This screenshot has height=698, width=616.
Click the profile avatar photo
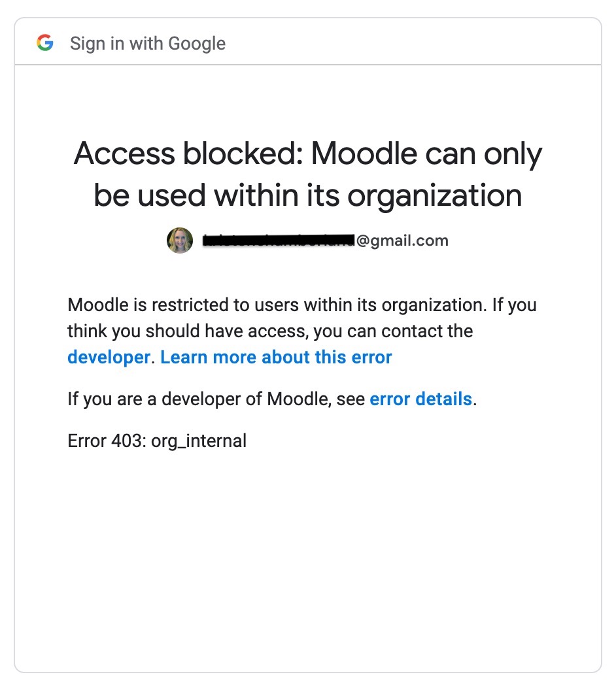point(180,241)
